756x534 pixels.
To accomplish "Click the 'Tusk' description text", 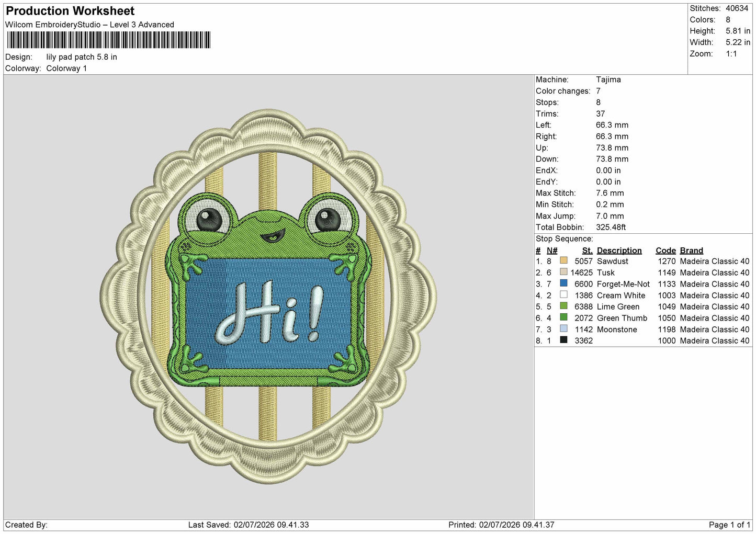I will [606, 272].
